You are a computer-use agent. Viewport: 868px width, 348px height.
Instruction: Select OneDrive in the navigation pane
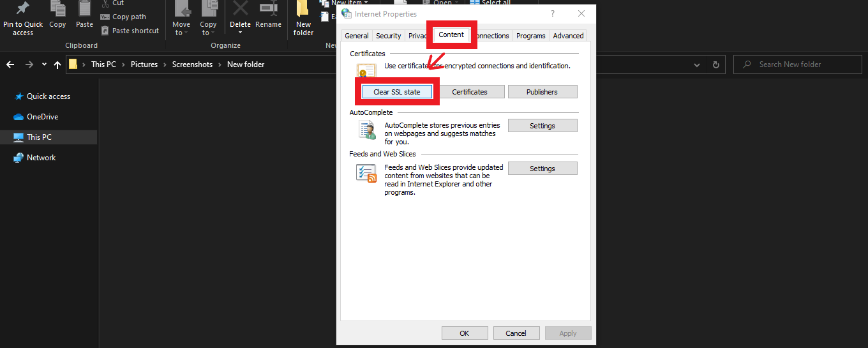pos(42,117)
